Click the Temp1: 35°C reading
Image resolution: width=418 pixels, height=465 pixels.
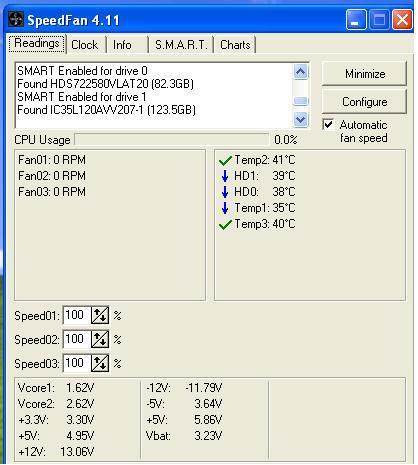pos(265,208)
